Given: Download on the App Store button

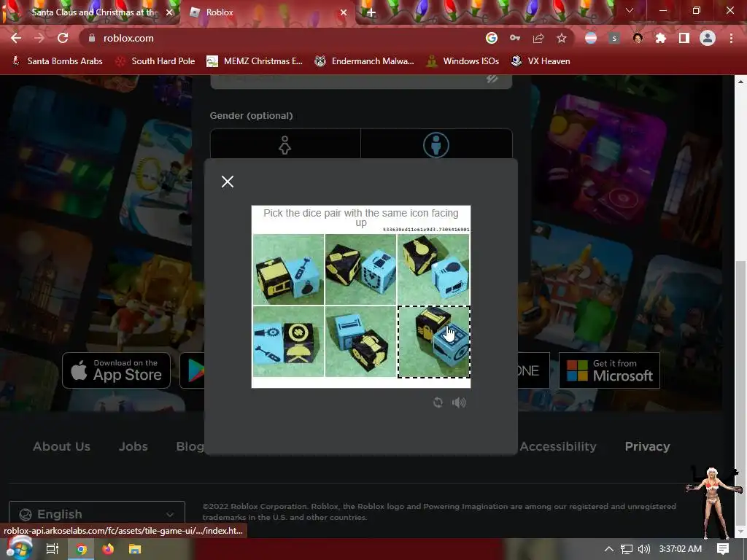Looking at the screenshot, I should tap(116, 370).
